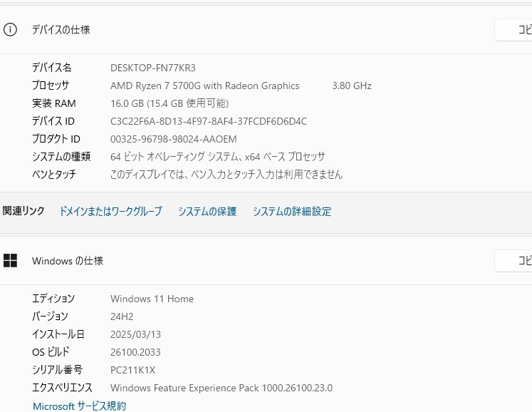Select the processor text AMD Ryzen 7 5700G
The height and width of the screenshot is (412, 532).
[155, 86]
